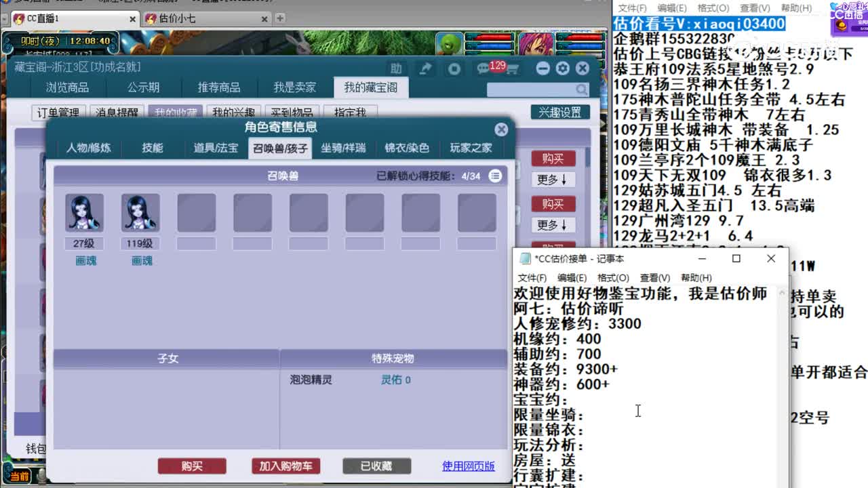Open 使用网页版 link

click(x=469, y=466)
